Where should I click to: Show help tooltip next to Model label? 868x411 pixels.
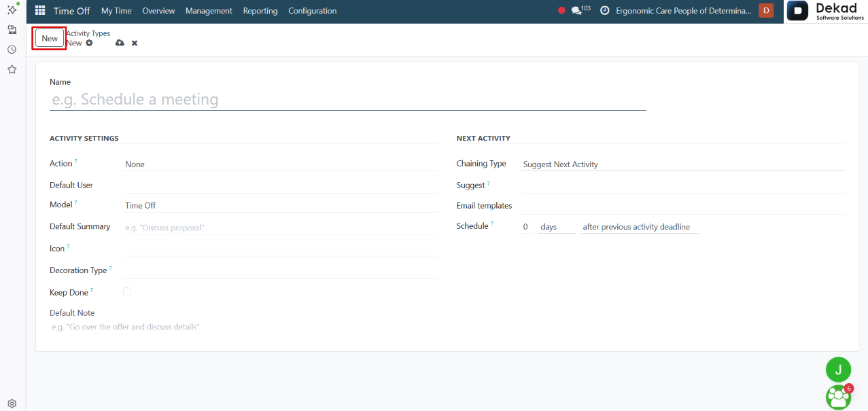pyautogui.click(x=76, y=202)
